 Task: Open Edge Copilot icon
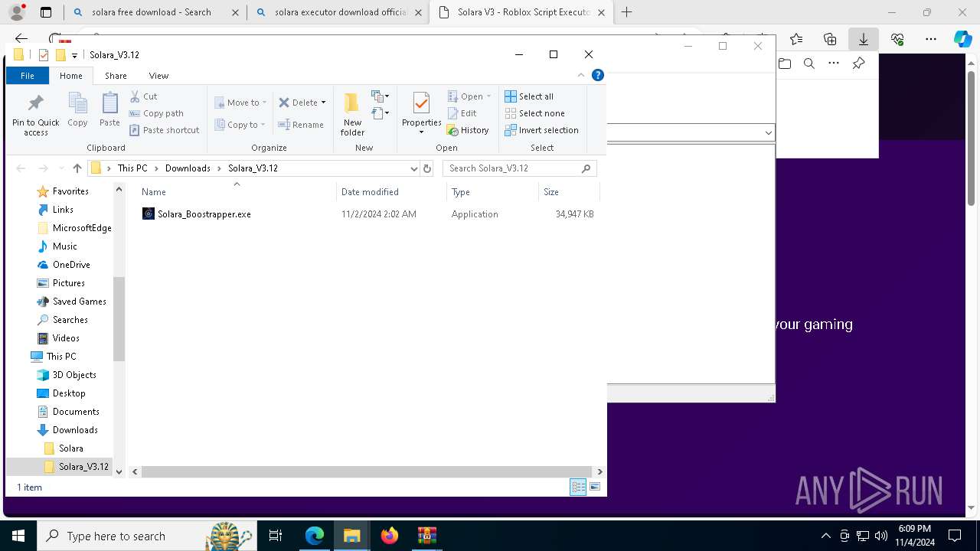[x=962, y=39]
